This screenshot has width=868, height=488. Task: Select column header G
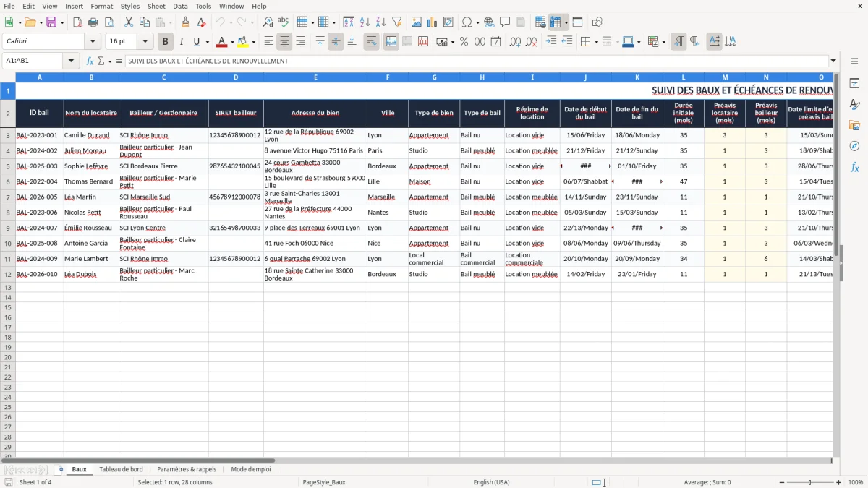434,77
